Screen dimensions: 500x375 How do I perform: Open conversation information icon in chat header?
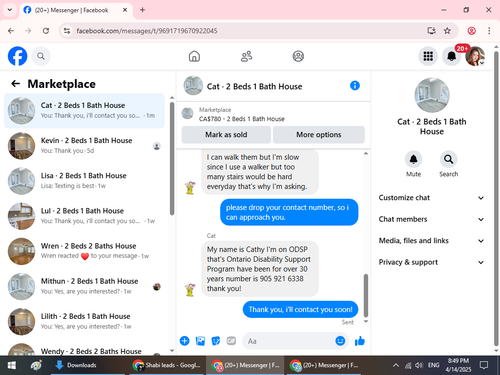(355, 86)
